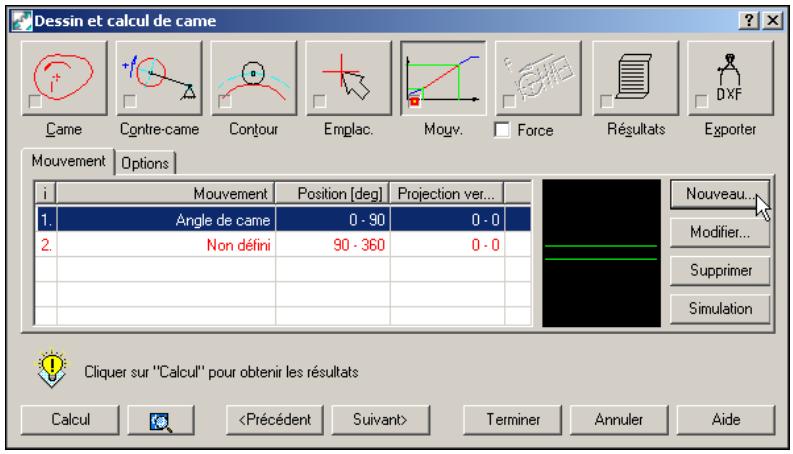This screenshot has height=454, width=793.
Task: Close the Dessin et calcul de came dialog
Action: 772,21
